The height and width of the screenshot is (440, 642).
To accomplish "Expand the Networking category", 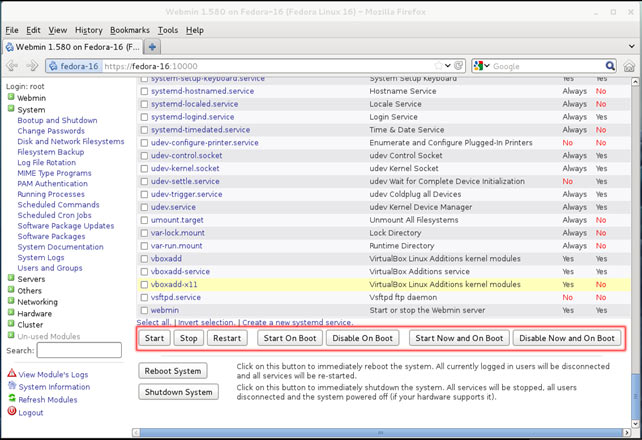I will click(x=11, y=301).
